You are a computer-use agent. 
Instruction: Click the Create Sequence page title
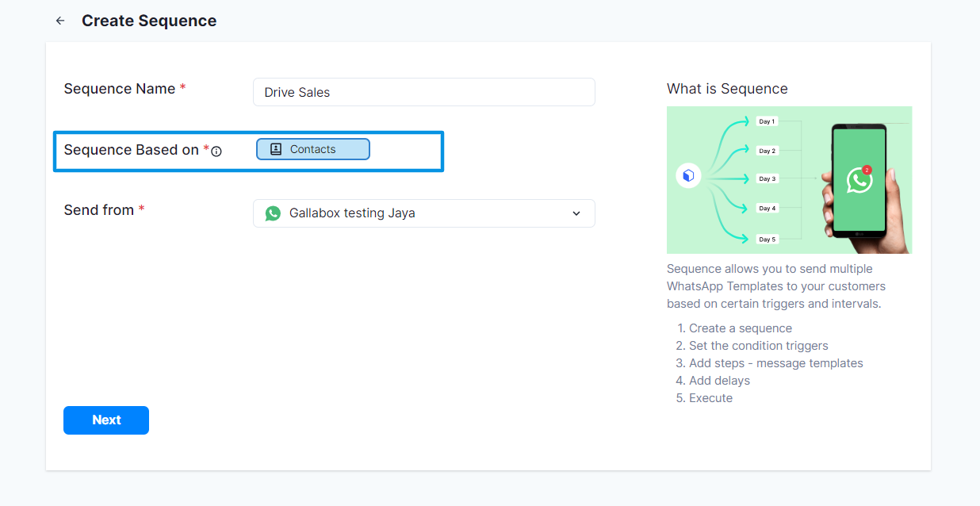[x=149, y=21]
